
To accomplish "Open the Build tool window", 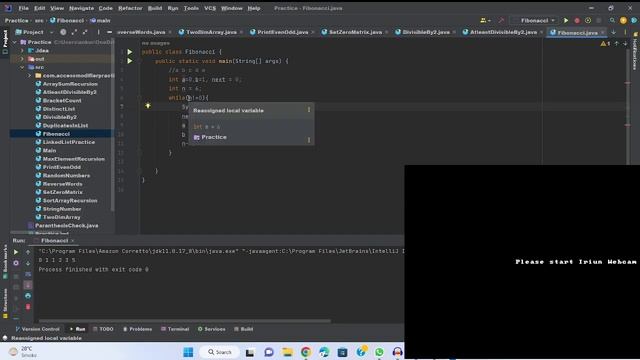I will click(244, 329).
